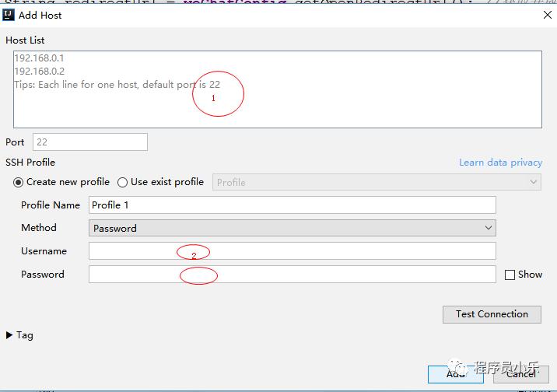
Task: Open the Learn data privacy link
Action: tap(500, 163)
